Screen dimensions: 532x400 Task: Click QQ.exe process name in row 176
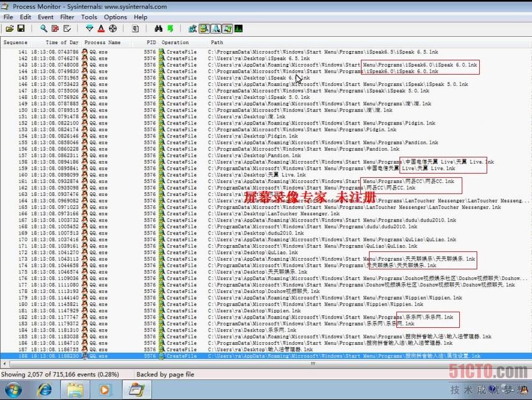coord(98,278)
